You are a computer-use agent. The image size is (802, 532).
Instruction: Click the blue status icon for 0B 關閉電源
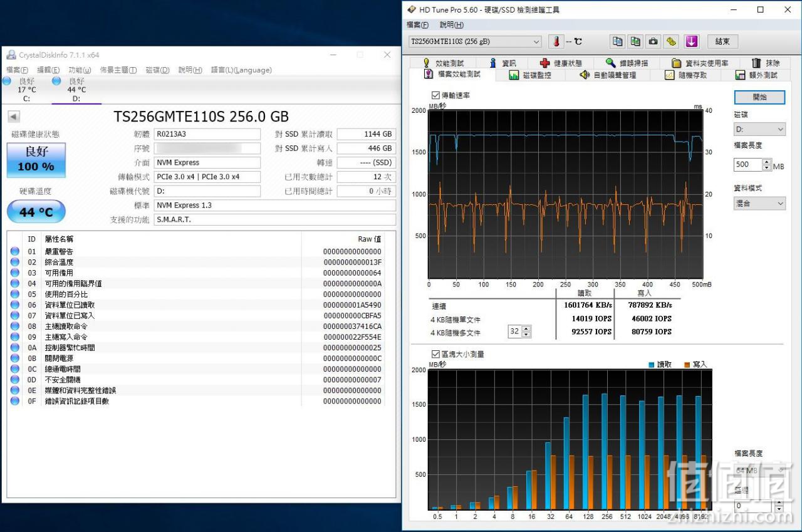(15, 358)
